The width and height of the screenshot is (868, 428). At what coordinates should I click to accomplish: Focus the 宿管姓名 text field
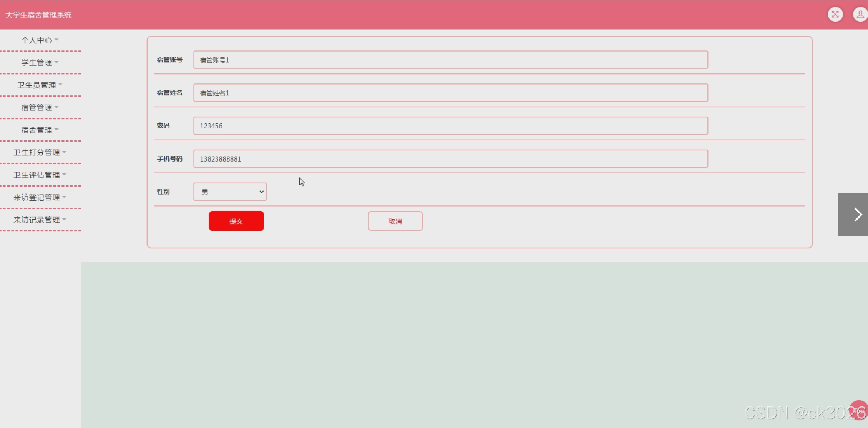(x=450, y=93)
